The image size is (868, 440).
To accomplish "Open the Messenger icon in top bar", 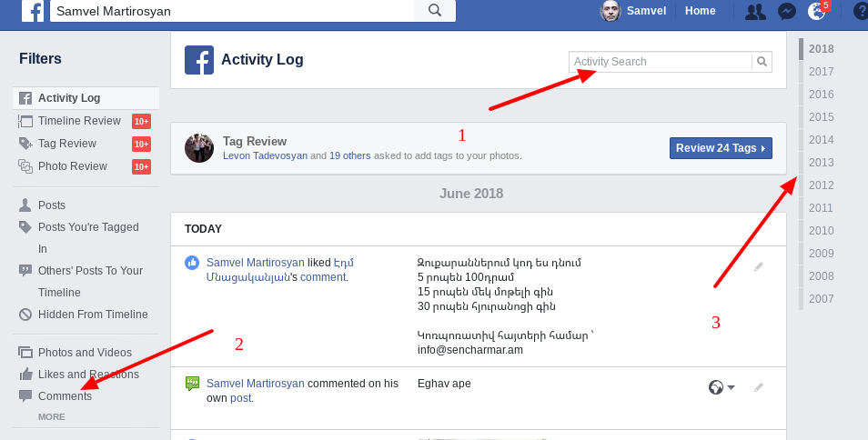I will tap(787, 11).
